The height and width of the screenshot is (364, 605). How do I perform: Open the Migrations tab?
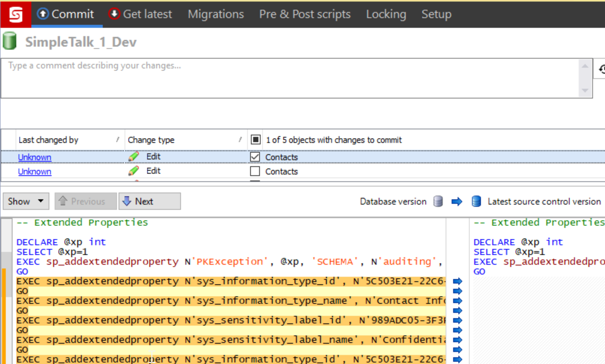(216, 14)
